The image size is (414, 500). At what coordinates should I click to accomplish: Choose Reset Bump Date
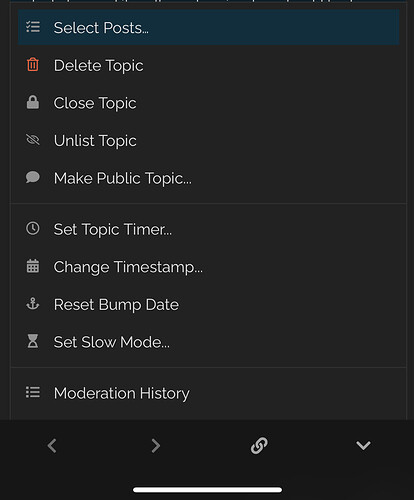point(209,304)
